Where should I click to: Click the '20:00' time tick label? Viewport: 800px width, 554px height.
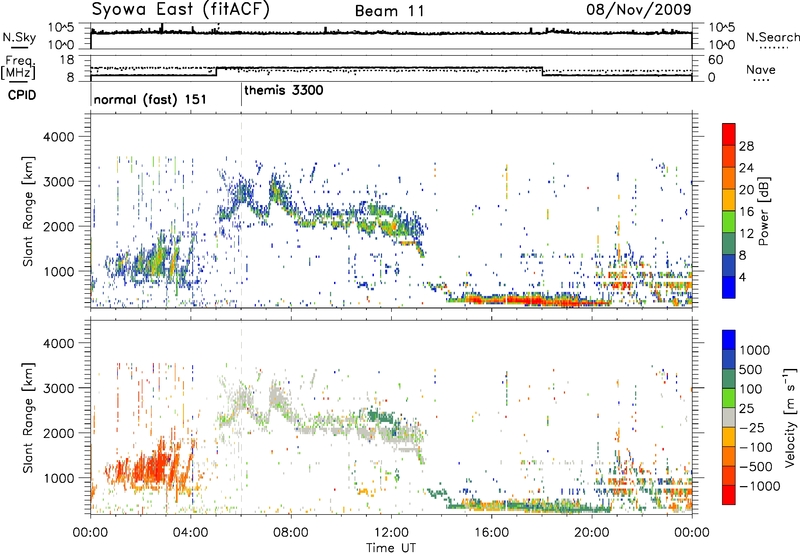(592, 533)
